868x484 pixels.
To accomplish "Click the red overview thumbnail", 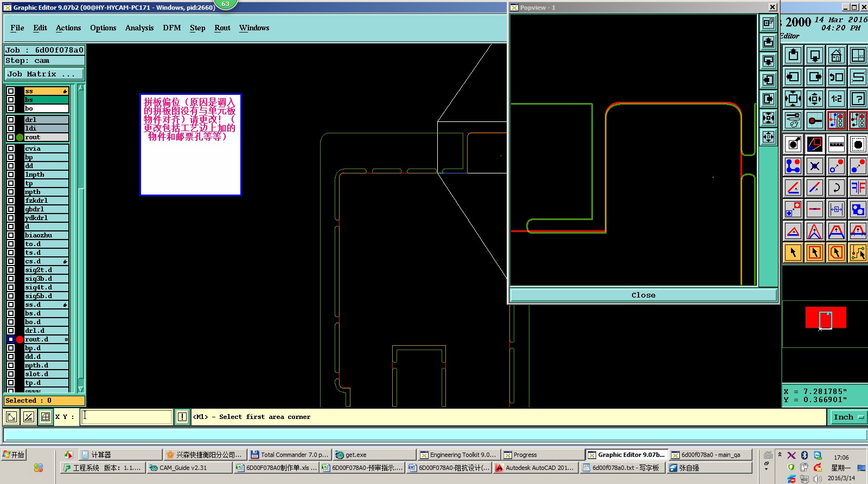I will 825,318.
